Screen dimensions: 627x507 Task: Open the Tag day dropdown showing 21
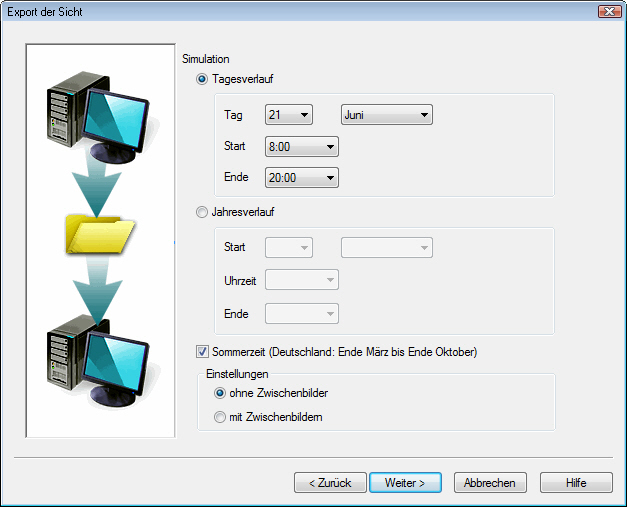coord(289,115)
